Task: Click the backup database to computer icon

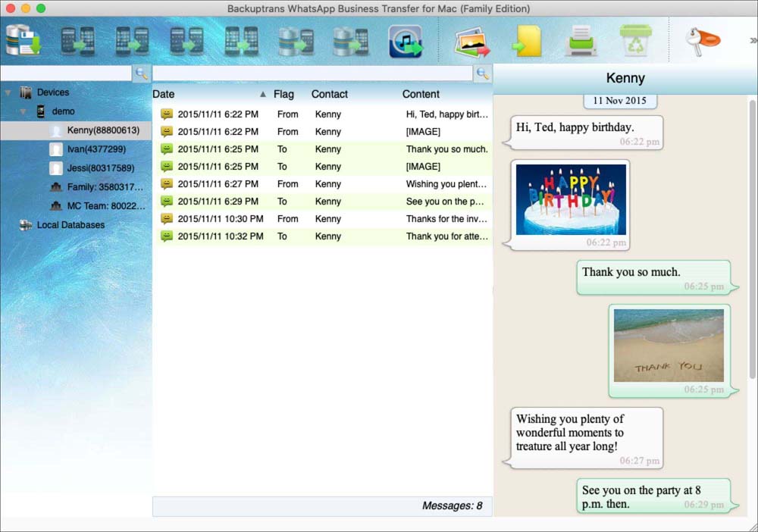Action: (23, 41)
